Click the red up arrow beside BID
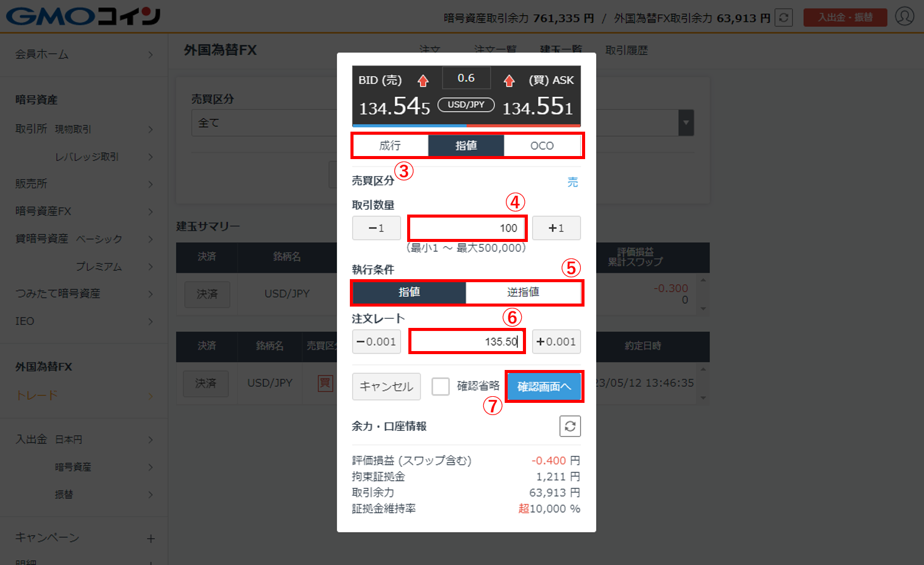The width and height of the screenshot is (924, 565). [x=423, y=80]
